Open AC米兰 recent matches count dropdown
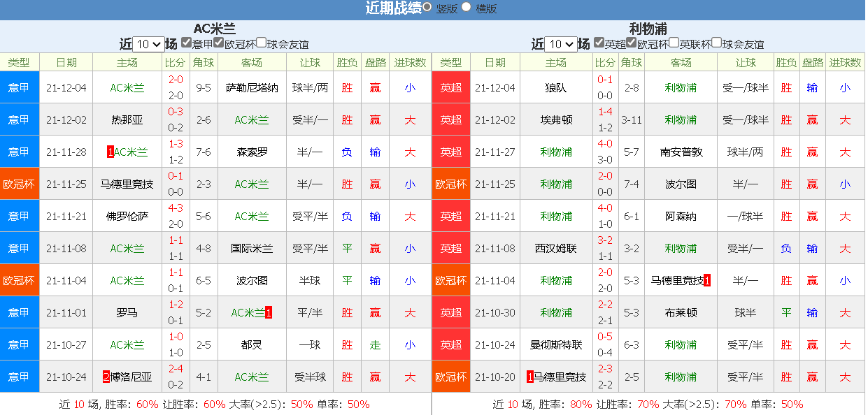Screen dimensions: 868x415 pos(148,44)
